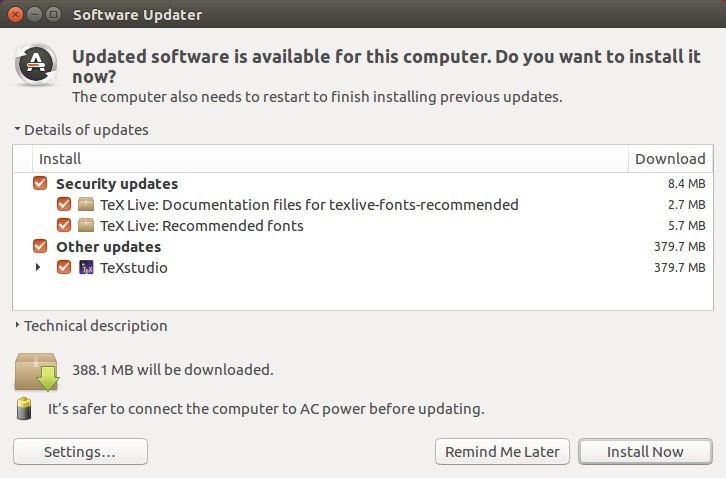Click the Install Now button

click(x=645, y=452)
